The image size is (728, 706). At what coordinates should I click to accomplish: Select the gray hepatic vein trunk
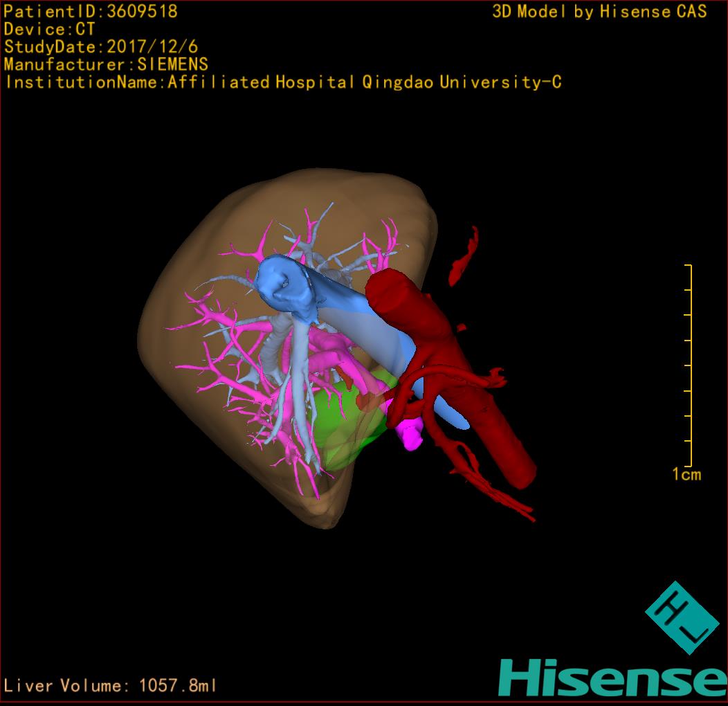tap(299, 388)
